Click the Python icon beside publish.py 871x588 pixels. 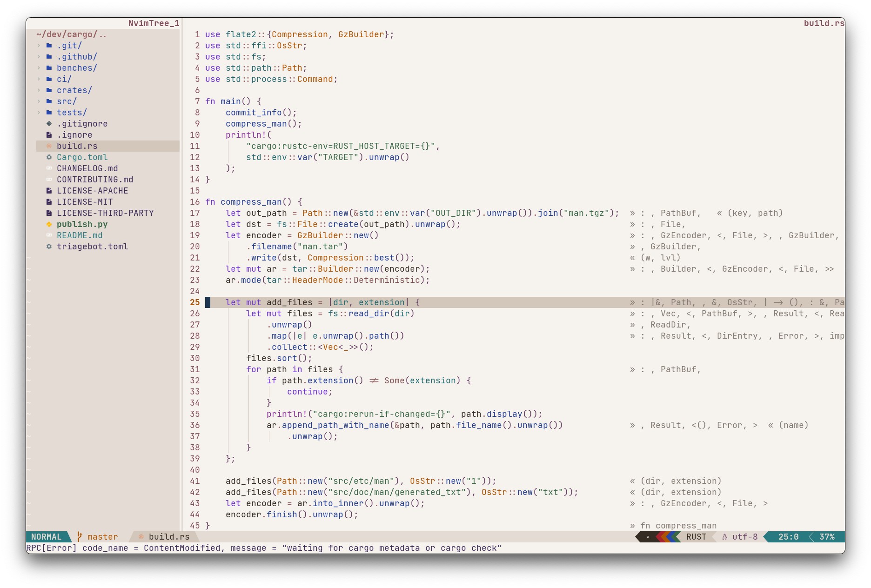coord(49,224)
